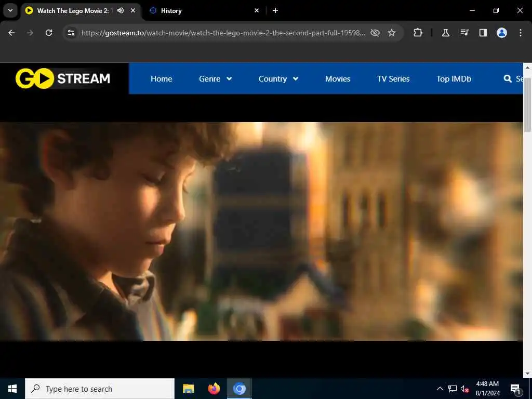
Task: Bookmark this page with the star
Action: 392,33
